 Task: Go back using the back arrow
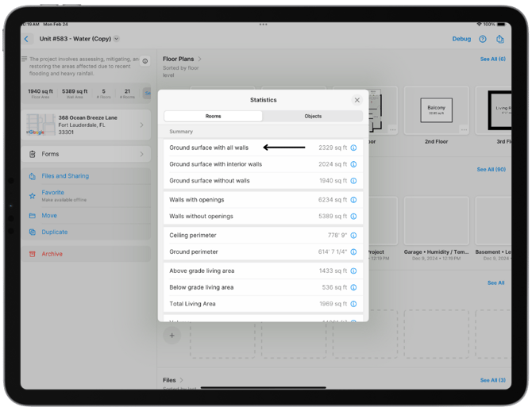(x=26, y=39)
